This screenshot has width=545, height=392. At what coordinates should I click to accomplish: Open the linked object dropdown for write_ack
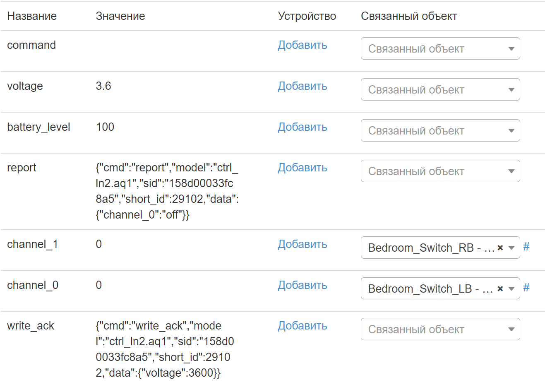click(440, 329)
